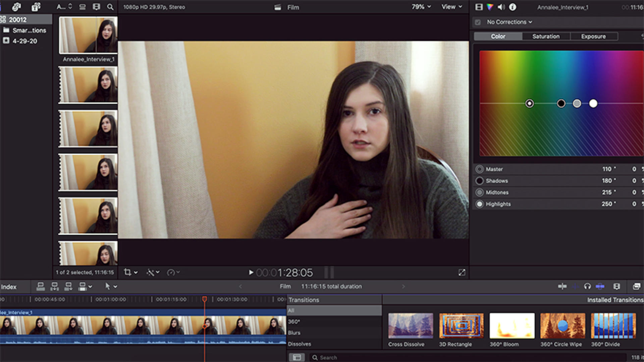The width and height of the screenshot is (644, 362).
Task: Switch to the Saturation tab
Action: 546,36
